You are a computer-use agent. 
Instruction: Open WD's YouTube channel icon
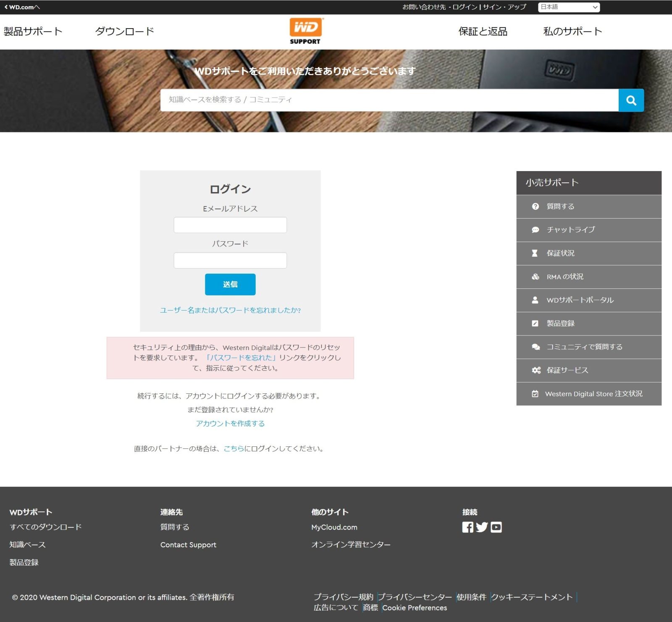coord(496,527)
